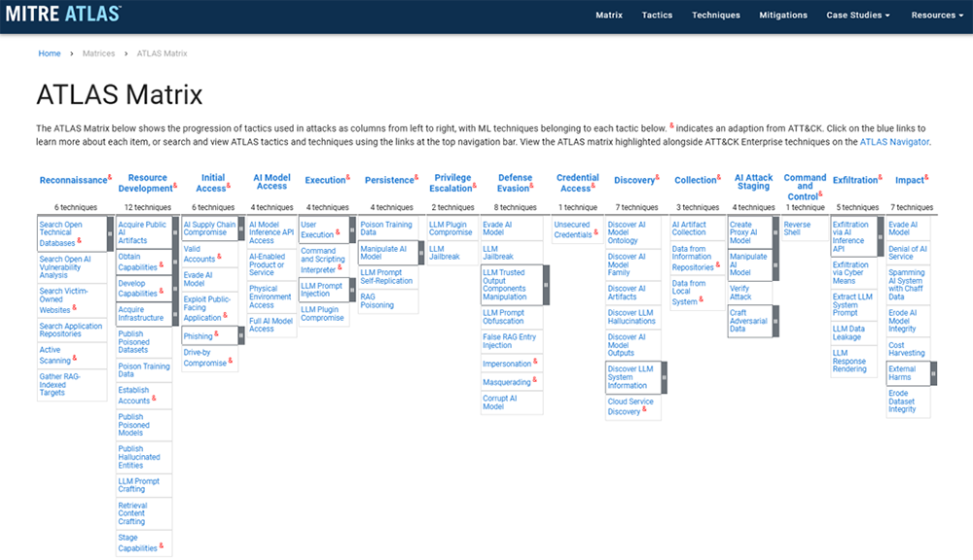Expand Discover LLM System Information sub-techniques

coord(664,377)
